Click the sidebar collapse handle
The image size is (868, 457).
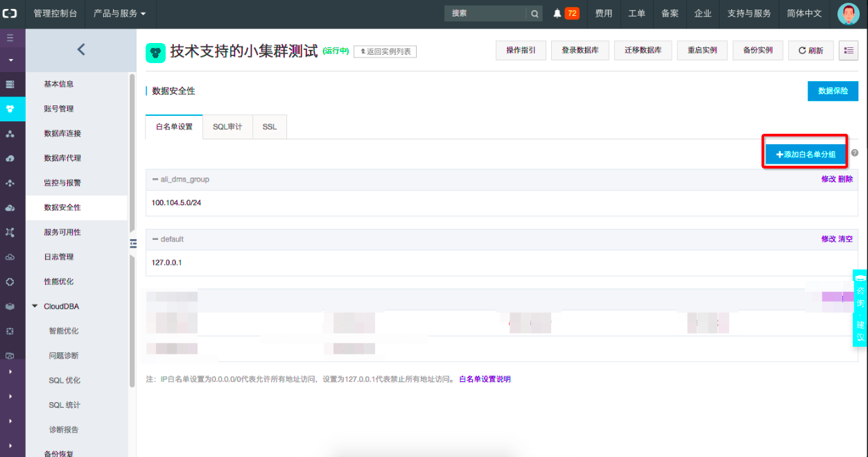[132, 243]
